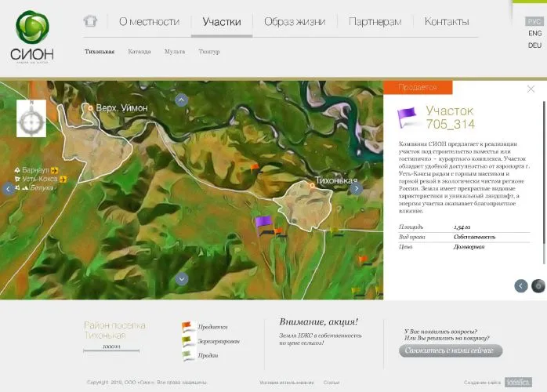The height and width of the screenshot is (392, 547).
Task: Click the compass control on the map
Action: click(31, 120)
